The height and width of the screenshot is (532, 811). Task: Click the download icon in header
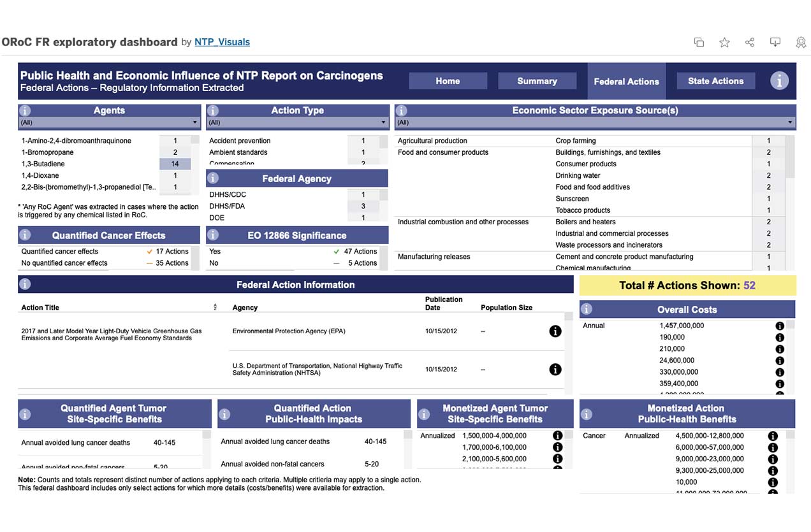(775, 42)
